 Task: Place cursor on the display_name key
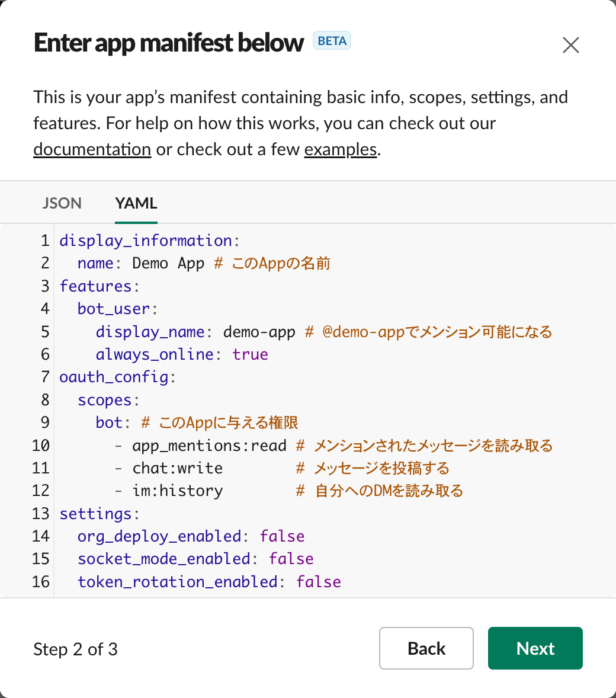(x=150, y=332)
